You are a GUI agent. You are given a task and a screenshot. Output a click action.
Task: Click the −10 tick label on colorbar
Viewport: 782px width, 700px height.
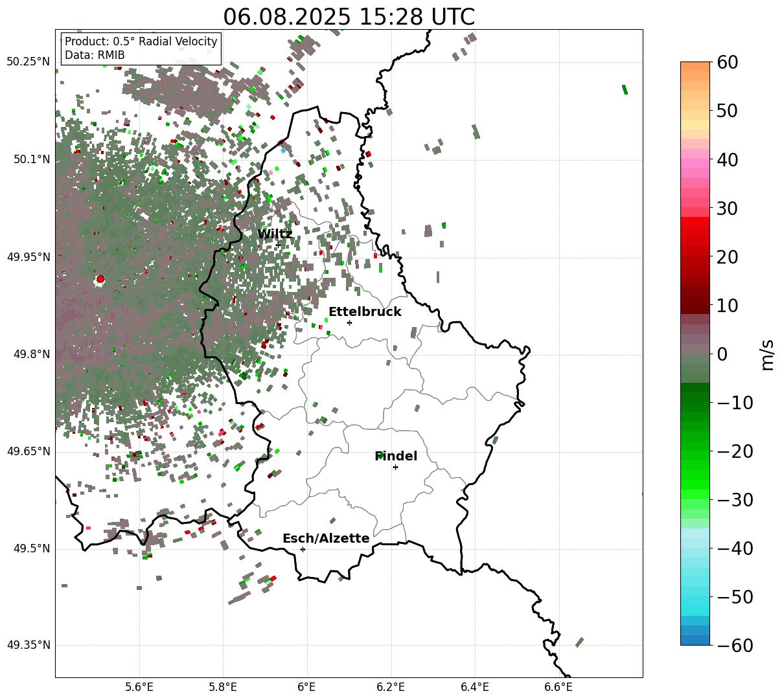pos(735,402)
